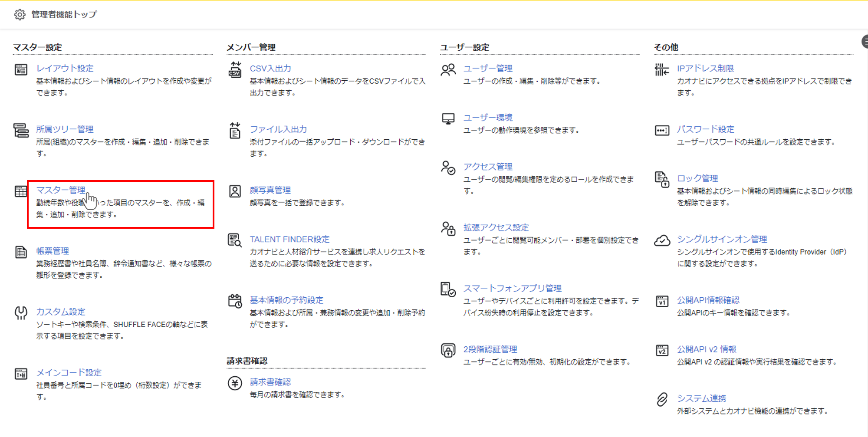Click the ユーザー管理 people icon
Image resolution: width=868 pixels, height=437 pixels.
click(448, 69)
